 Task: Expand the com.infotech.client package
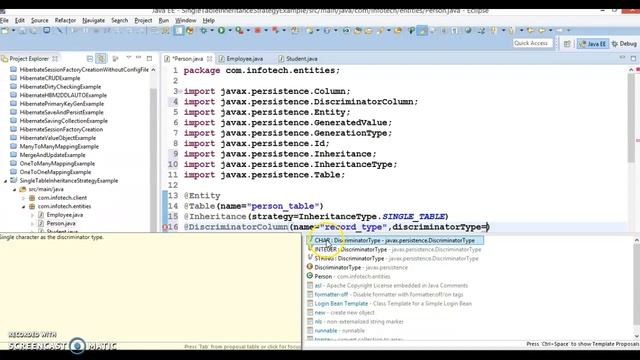coord(23,198)
